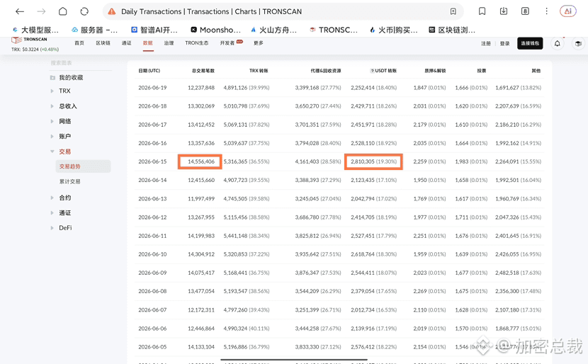Open the browser home page icon
This screenshot has height=364, width=588.
tap(62, 11)
